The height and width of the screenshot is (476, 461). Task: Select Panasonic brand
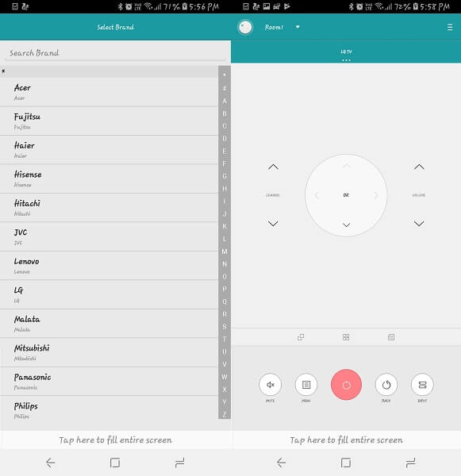click(x=109, y=382)
